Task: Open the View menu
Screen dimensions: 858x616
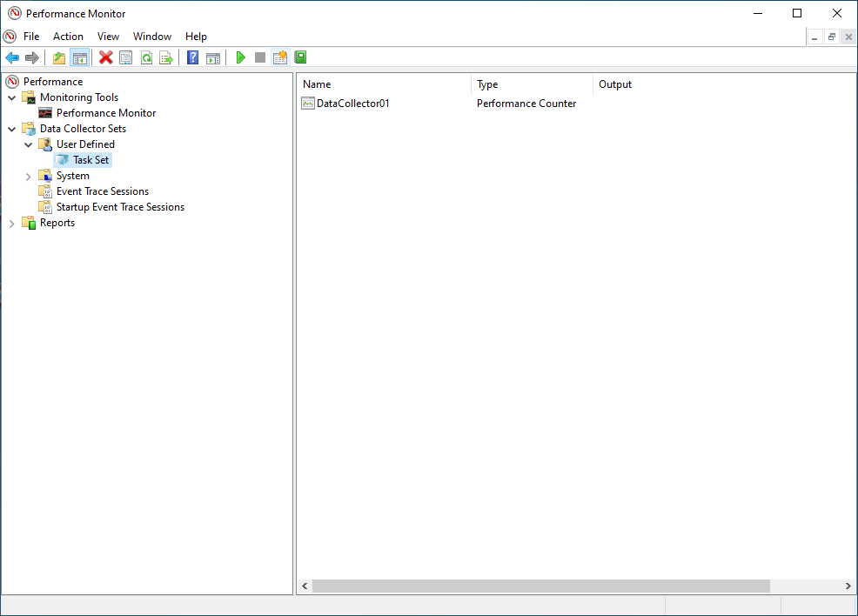Action: coord(108,37)
